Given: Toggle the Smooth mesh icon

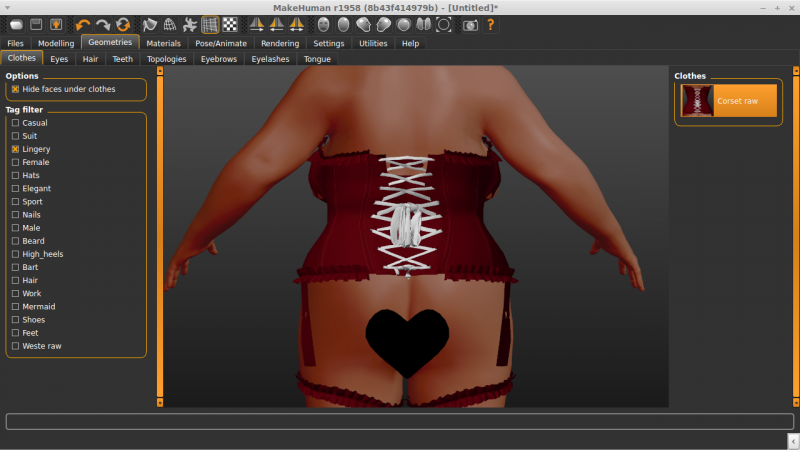Looking at the screenshot, I should (149, 24).
